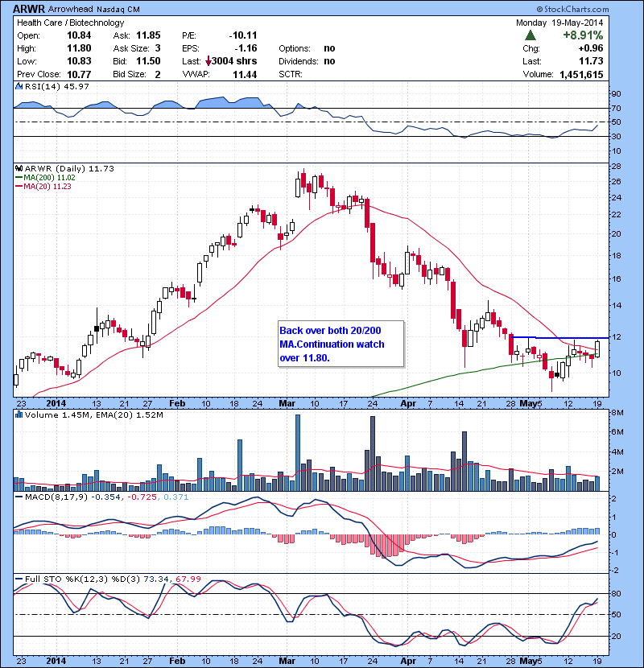
Task: Click the MACD(8,17,9) legend marker
Action: pyautogui.click(x=19, y=497)
